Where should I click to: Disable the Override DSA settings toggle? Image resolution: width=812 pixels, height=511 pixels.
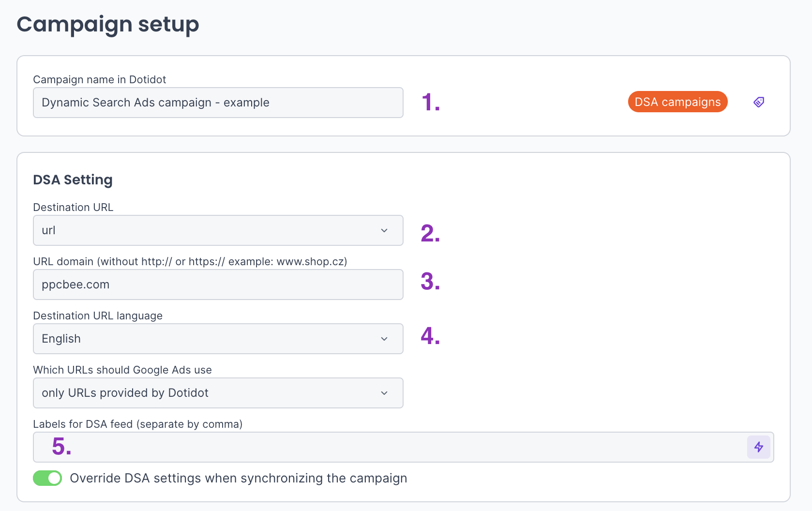47,478
